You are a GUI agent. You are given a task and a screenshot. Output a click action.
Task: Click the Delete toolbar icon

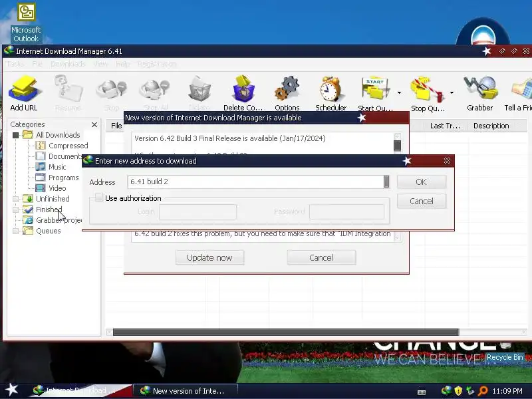[199, 93]
